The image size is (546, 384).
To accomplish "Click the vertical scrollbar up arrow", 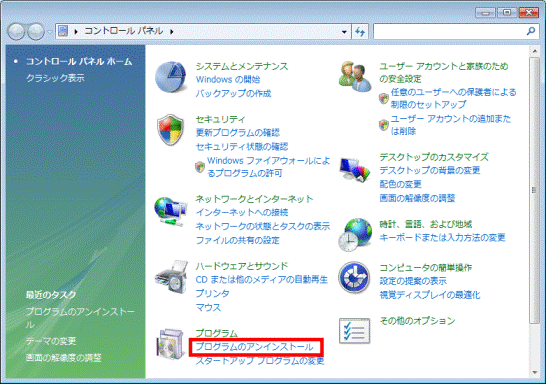I will coord(535,51).
